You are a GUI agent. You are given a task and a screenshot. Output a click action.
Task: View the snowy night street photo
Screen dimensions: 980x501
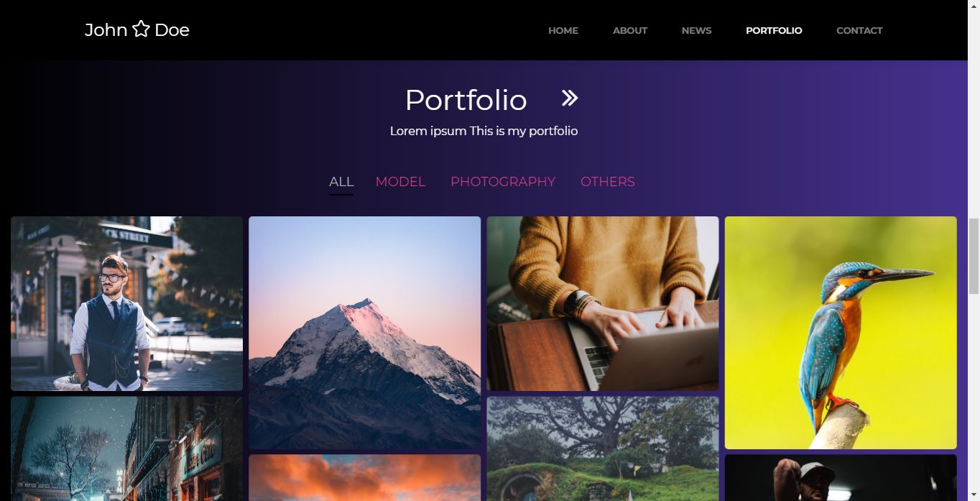pyautogui.click(x=126, y=449)
